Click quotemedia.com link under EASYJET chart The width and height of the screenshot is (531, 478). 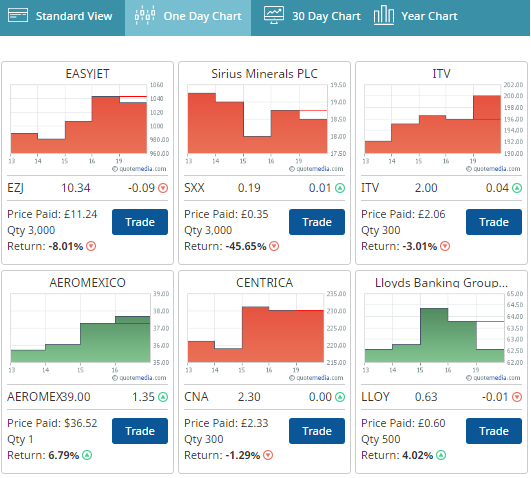coord(139,169)
